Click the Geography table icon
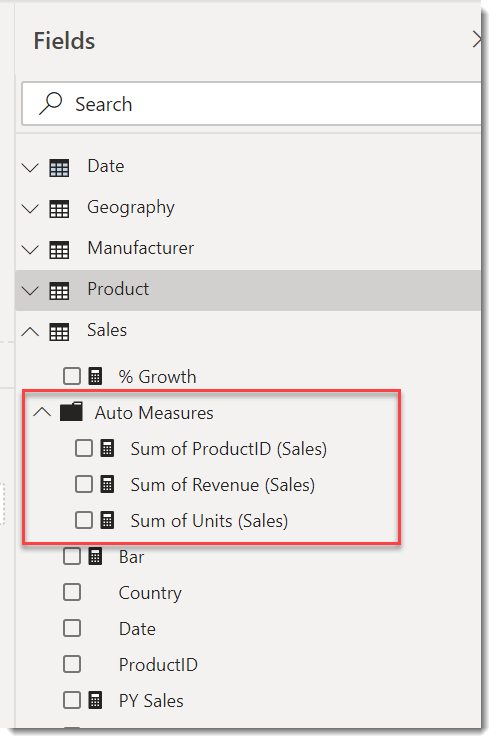The image size is (496, 743). 59,209
